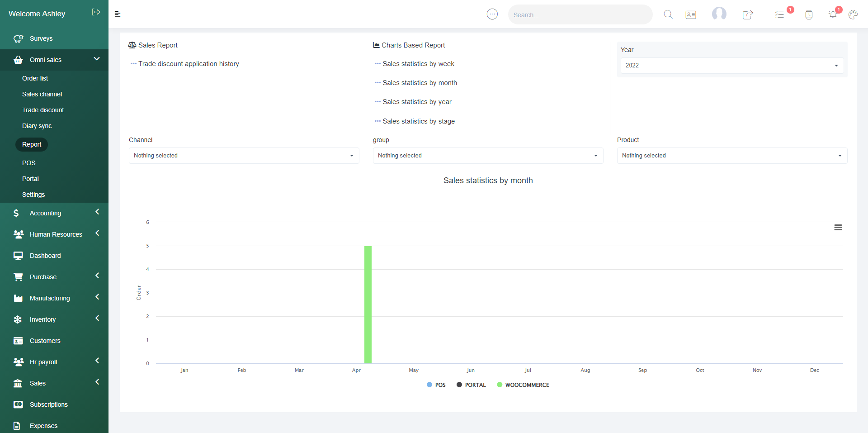Open the Year dropdown showing 2022
Viewport: 868px width, 433px height.
pyautogui.click(x=731, y=66)
